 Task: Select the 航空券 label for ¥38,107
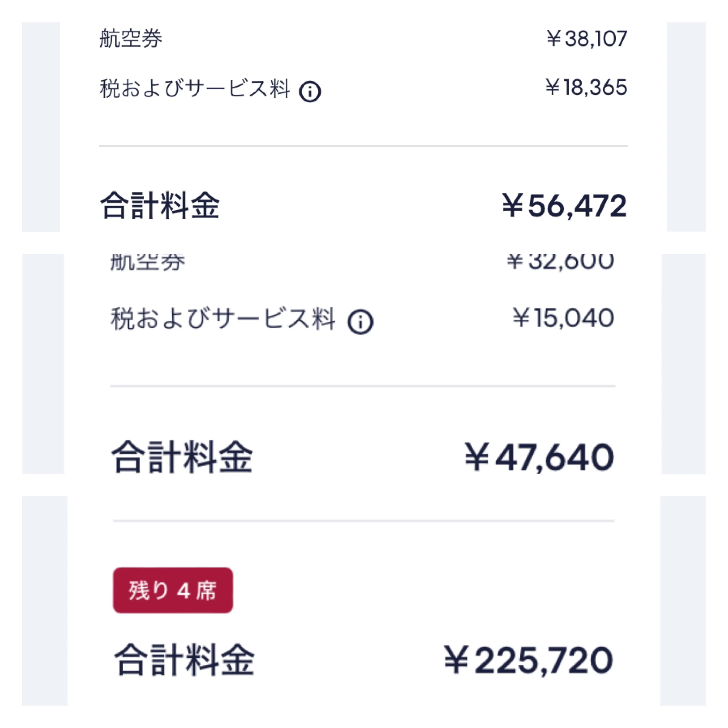pyautogui.click(x=131, y=38)
